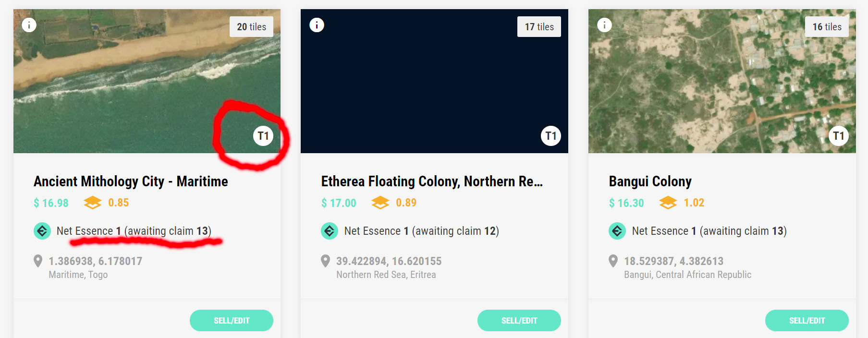Open info icon on Bangui Colony card
Image resolution: width=868 pixels, height=338 pixels.
604,24
